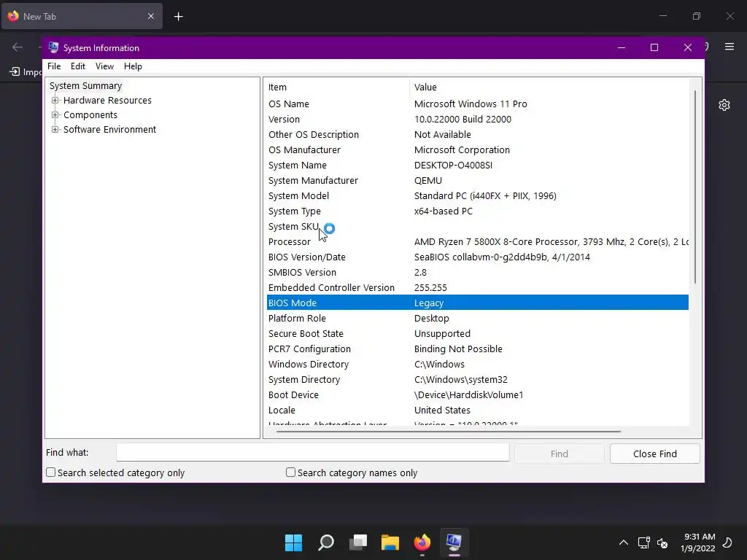The image size is (747, 560).
Task: Click the Find what input field
Action: [312, 452]
